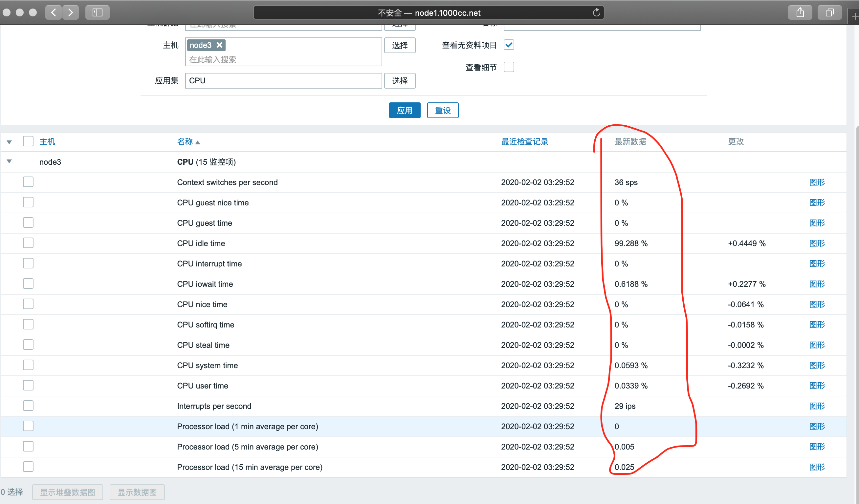Open 图形 link for CPU iowait time
This screenshot has width=859, height=504.
817,284
